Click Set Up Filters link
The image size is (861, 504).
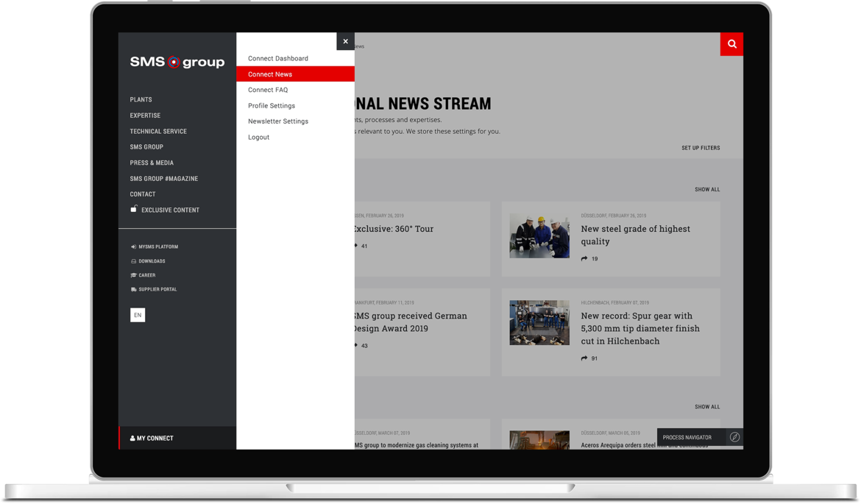click(x=701, y=148)
